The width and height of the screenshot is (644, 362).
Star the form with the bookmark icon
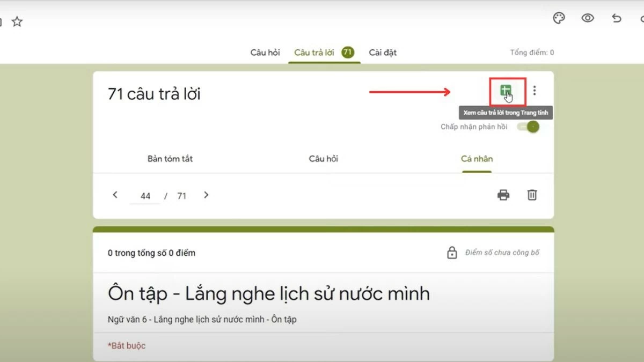point(18,21)
